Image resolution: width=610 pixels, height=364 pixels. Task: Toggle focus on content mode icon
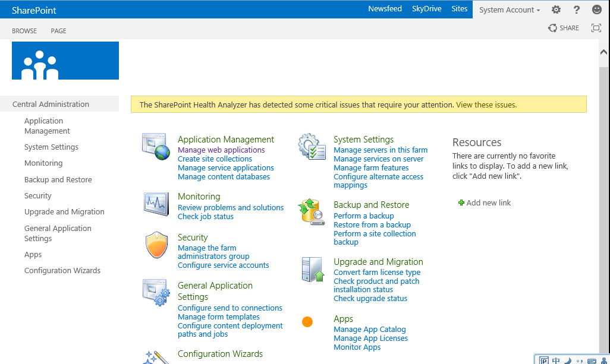596,28
